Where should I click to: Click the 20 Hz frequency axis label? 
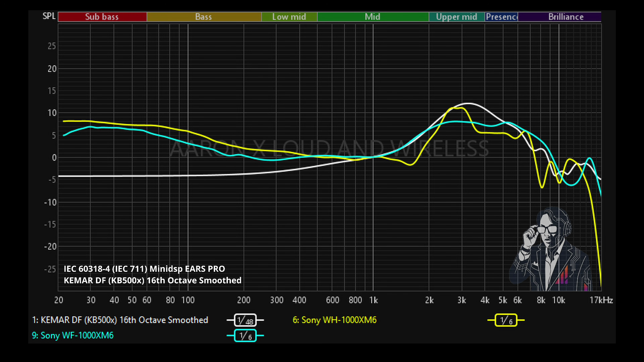point(59,300)
